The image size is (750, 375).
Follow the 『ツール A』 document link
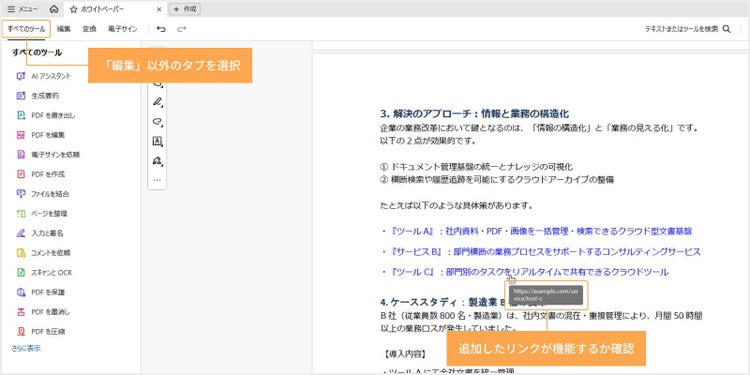pos(540,231)
